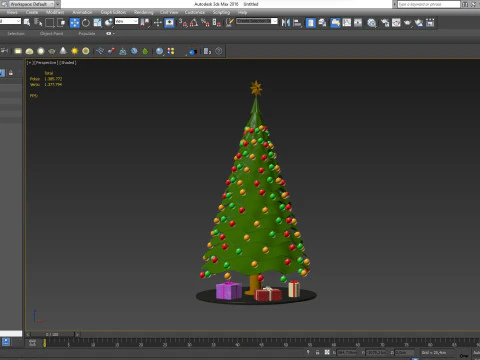The height and width of the screenshot is (360, 480).
Task: Toggle Spinner Snap icon
Action: pyautogui.click(x=216, y=22)
